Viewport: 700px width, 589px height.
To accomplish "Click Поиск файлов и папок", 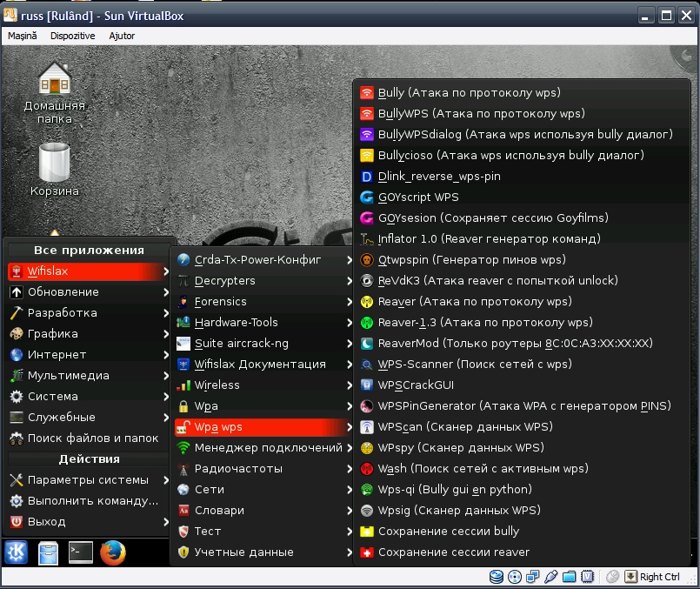I will click(89, 438).
